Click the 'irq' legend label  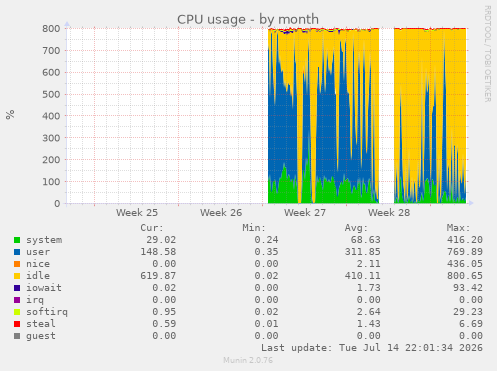(x=35, y=300)
